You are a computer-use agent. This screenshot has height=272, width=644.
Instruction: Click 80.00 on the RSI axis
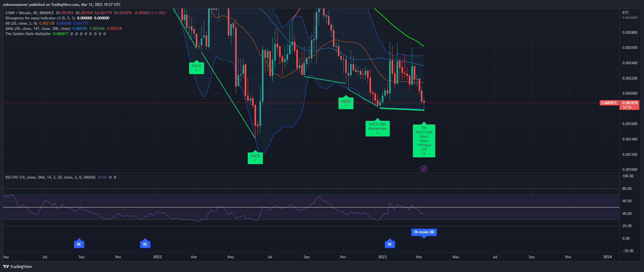(627, 189)
